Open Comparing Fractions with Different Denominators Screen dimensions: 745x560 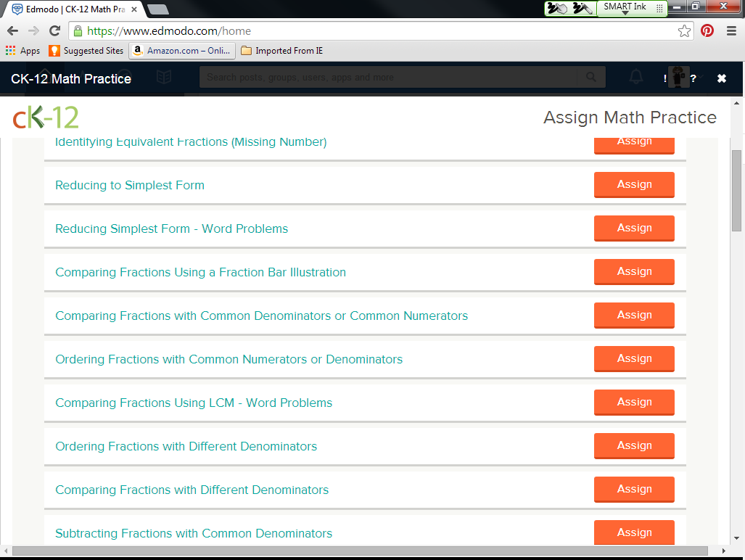pyautogui.click(x=192, y=490)
